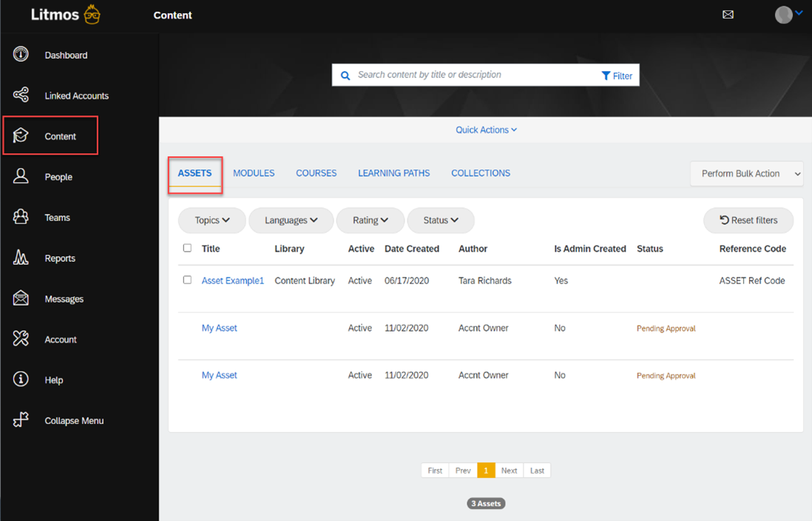Jump to the First page
This screenshot has width=812, height=521.
tap(435, 470)
